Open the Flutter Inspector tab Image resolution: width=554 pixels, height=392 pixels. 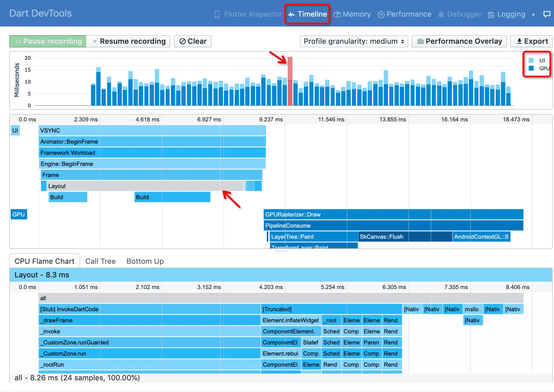point(248,14)
